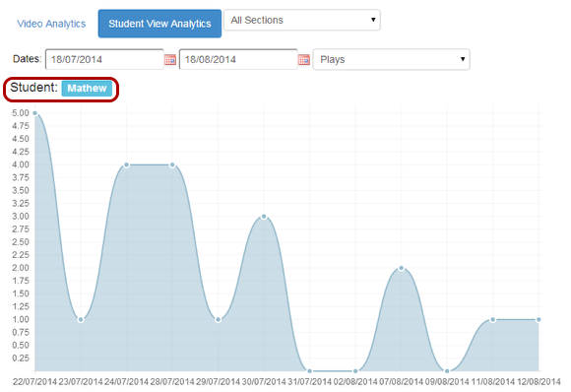Open the All Sections dropdown
The width and height of the screenshot is (571, 392).
(x=302, y=20)
